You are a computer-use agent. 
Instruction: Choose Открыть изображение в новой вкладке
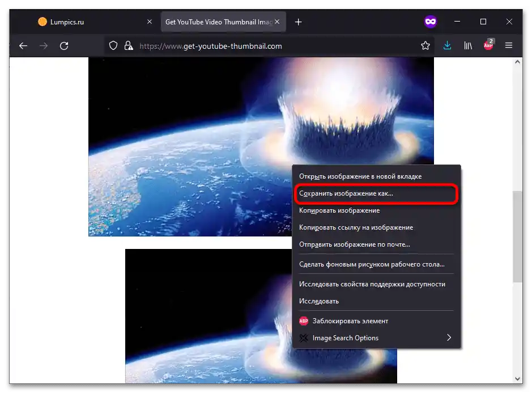coord(376,176)
